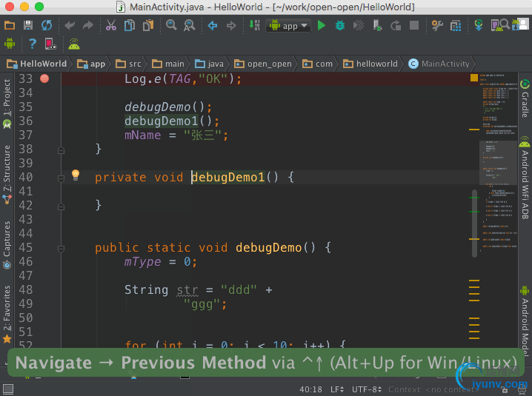Paste using the clipboard icon
The image size is (532, 396).
pos(148,25)
